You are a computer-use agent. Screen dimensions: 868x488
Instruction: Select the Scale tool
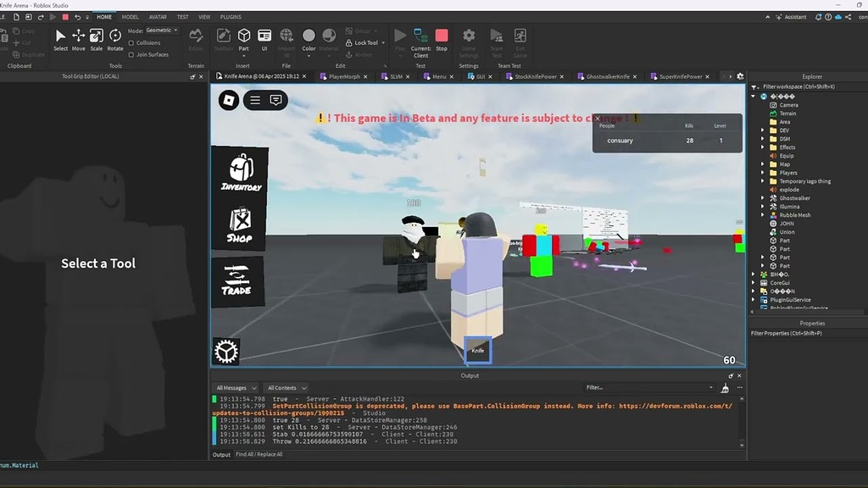coord(96,36)
